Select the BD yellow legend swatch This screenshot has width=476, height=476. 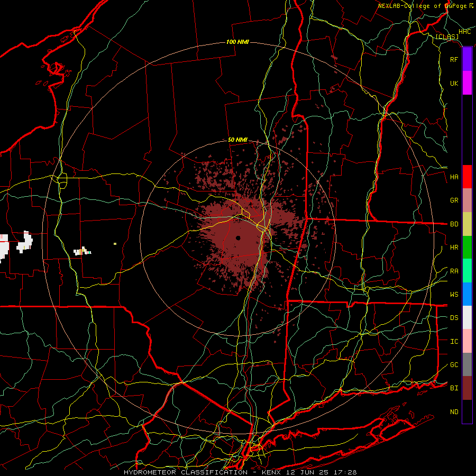point(467,224)
